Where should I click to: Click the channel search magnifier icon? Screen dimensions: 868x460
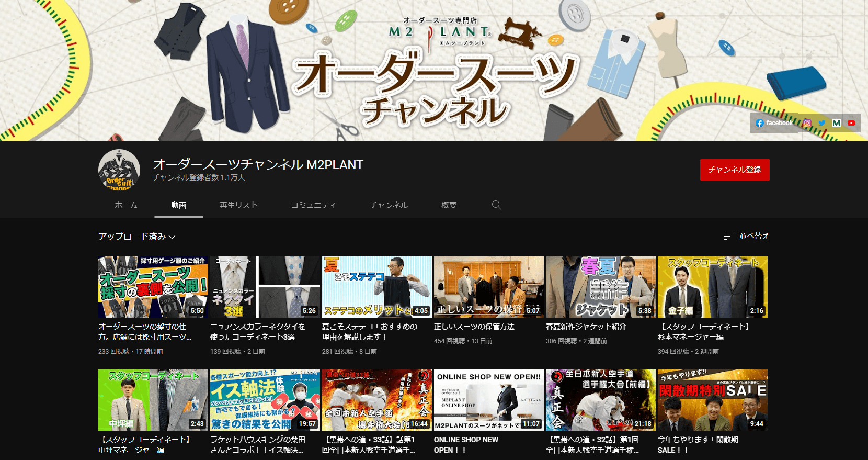(x=496, y=205)
